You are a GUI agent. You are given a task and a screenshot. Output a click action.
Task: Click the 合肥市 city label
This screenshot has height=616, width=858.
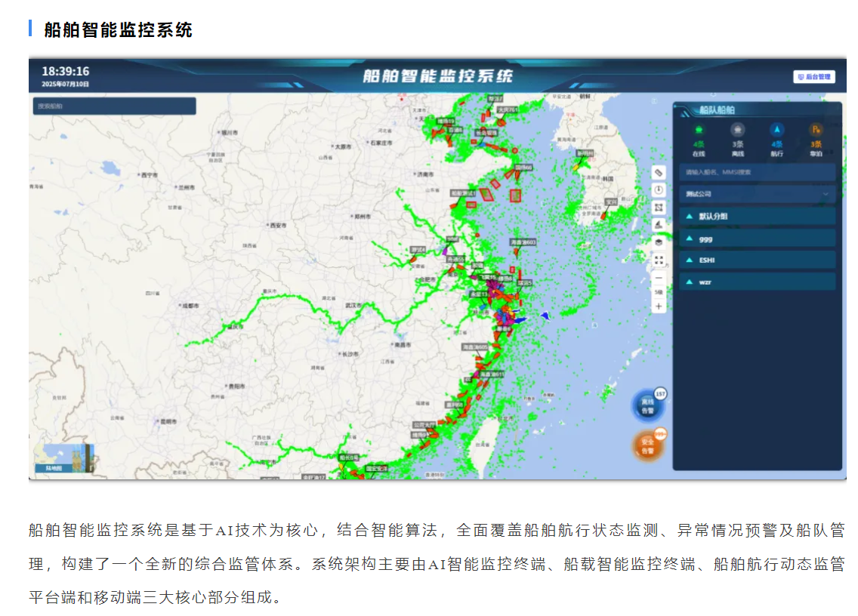click(427, 279)
